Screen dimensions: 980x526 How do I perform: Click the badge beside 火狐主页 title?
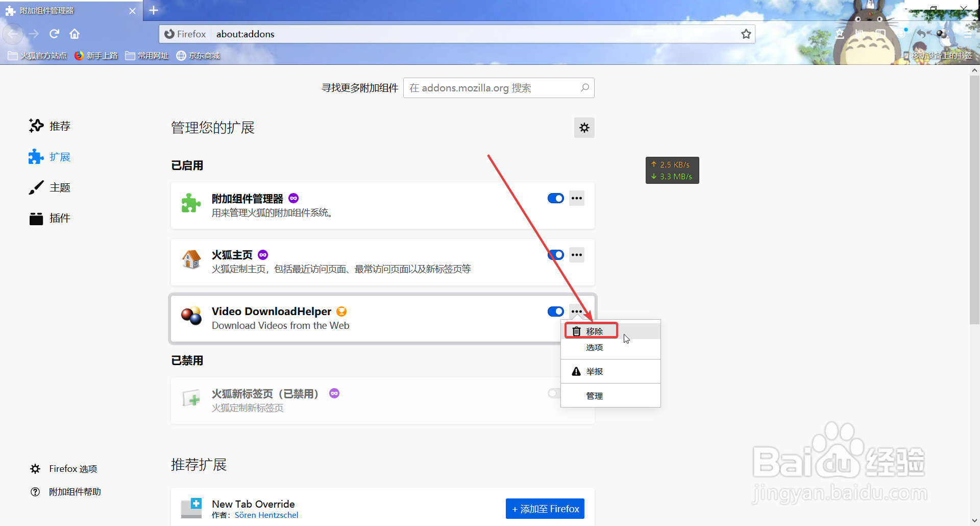[x=263, y=255]
